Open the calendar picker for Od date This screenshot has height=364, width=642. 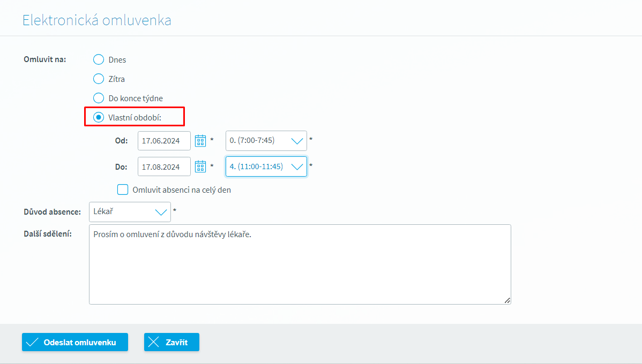click(x=200, y=141)
